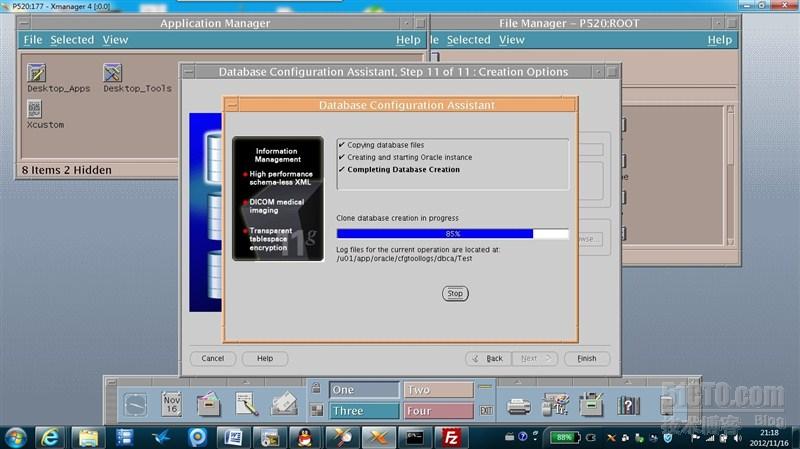Image resolution: width=800 pixels, height=449 pixels.
Task: Open Desktop_Apps folder in Application Manager
Action: coord(37,73)
